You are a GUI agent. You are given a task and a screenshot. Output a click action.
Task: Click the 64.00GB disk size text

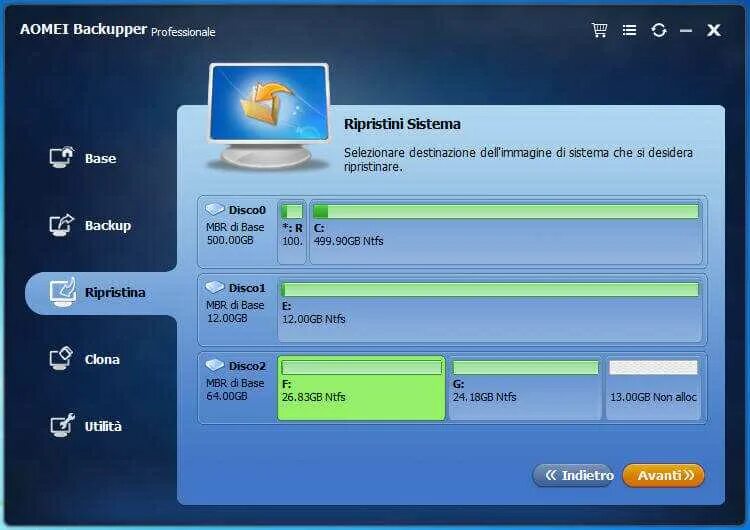227,396
